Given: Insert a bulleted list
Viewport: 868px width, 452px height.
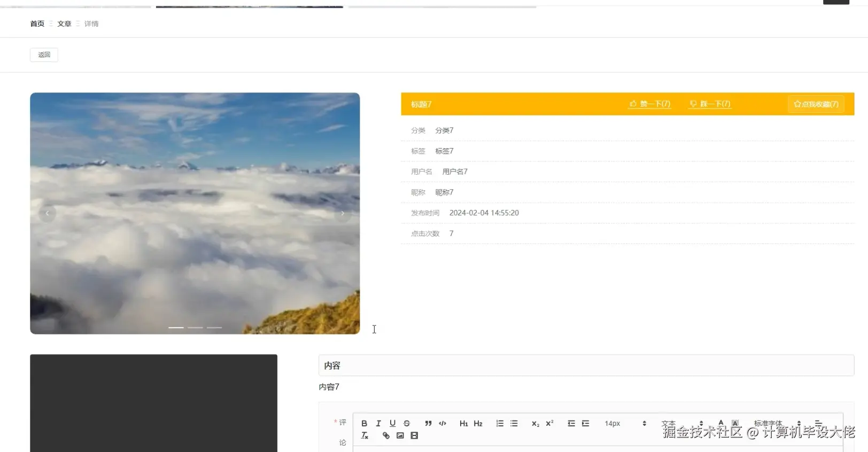Looking at the screenshot, I should point(514,423).
